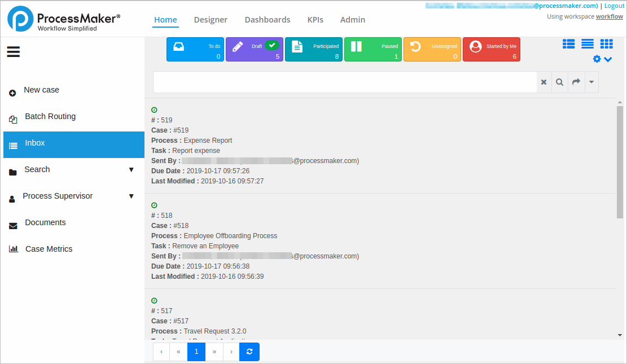Show the Unassigned cases tile
This screenshot has width=627, height=364.
click(432, 50)
